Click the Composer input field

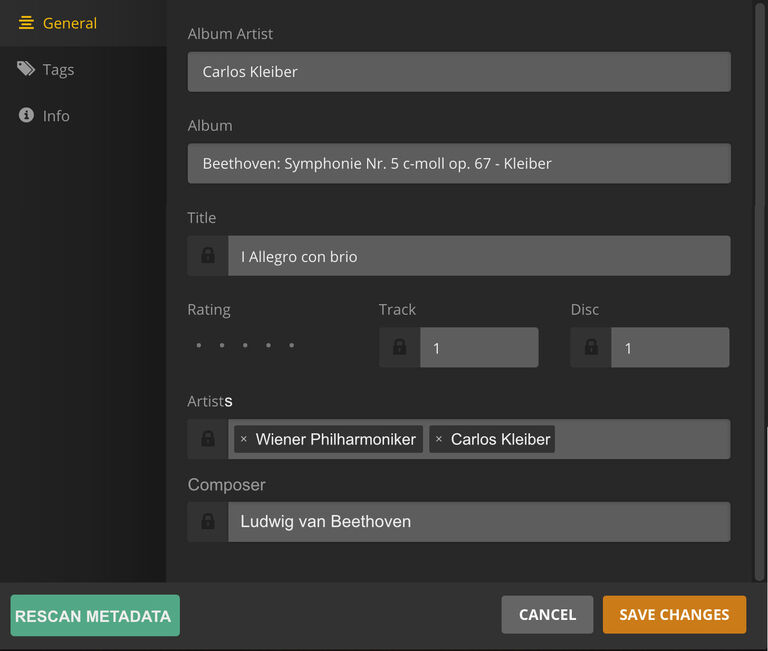(x=479, y=522)
